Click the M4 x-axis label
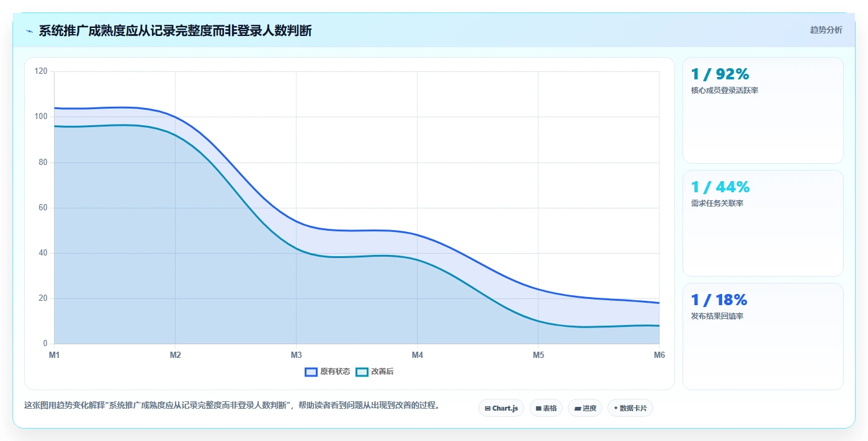868x441 pixels. (417, 355)
